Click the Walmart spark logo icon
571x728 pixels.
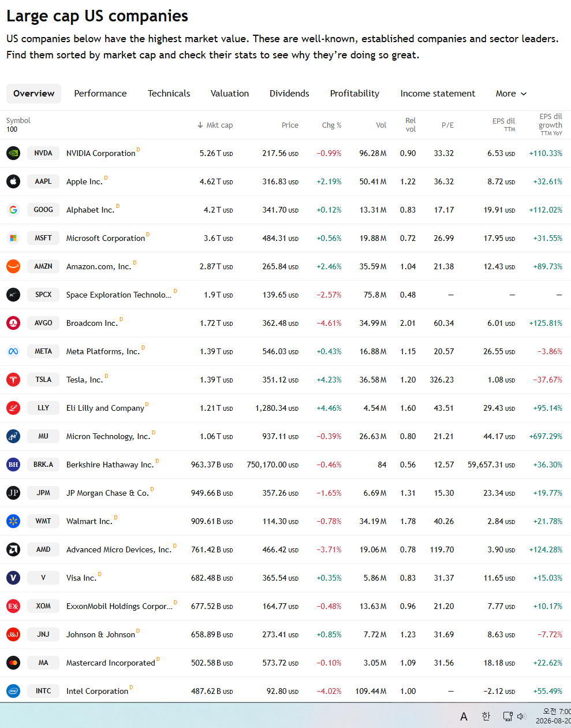[x=13, y=521]
